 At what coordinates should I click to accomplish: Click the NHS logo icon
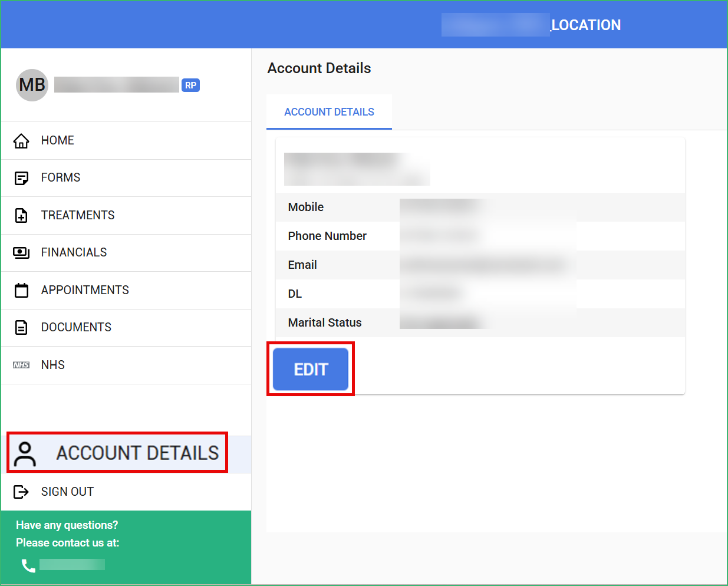click(21, 365)
